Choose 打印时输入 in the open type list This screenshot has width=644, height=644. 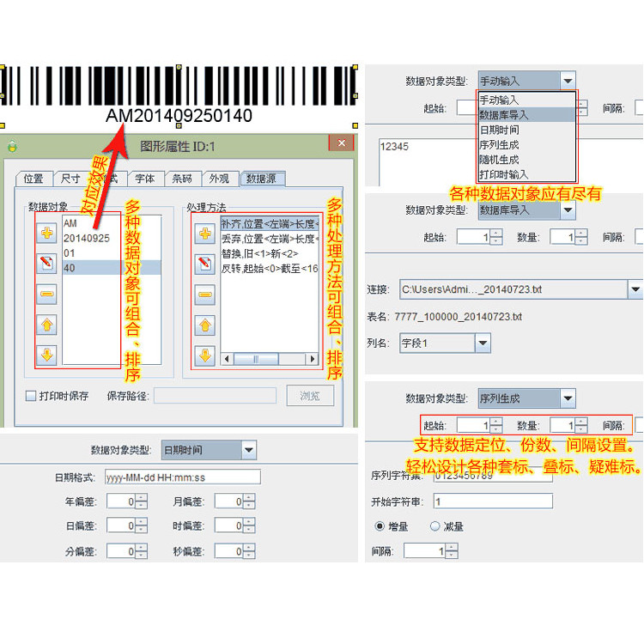[x=526, y=174]
